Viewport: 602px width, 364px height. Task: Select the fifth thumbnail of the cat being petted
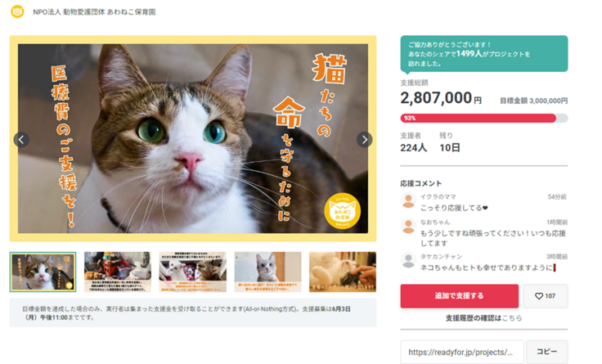[343, 272]
